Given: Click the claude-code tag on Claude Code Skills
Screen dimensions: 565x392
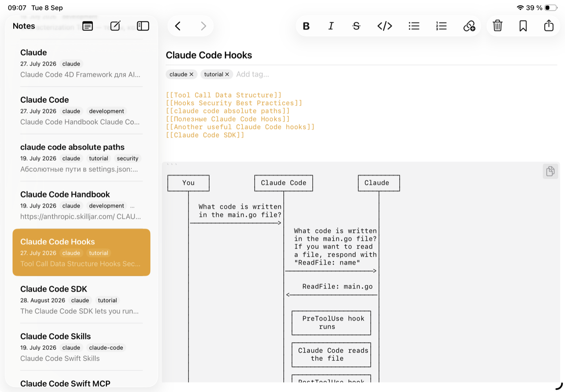Looking at the screenshot, I should click(106, 347).
